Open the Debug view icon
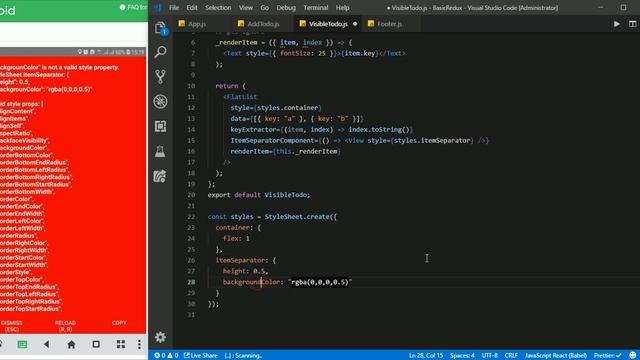640x360 pixels. click(160, 101)
